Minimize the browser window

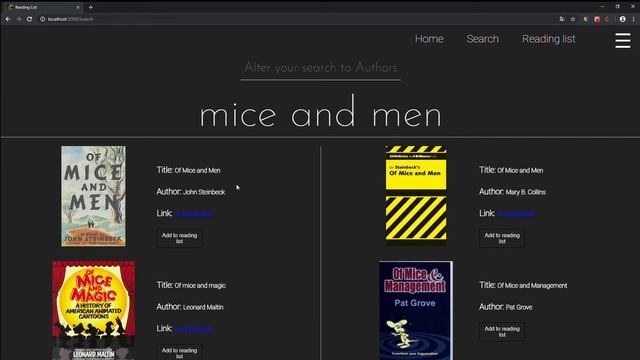point(602,7)
